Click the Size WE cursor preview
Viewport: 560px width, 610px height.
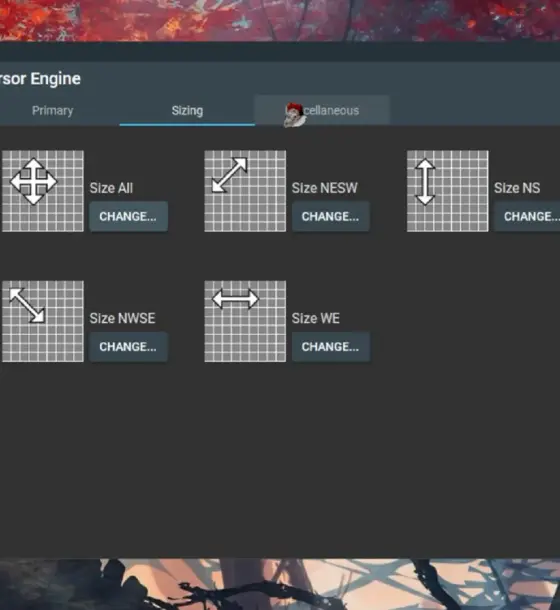pos(245,321)
